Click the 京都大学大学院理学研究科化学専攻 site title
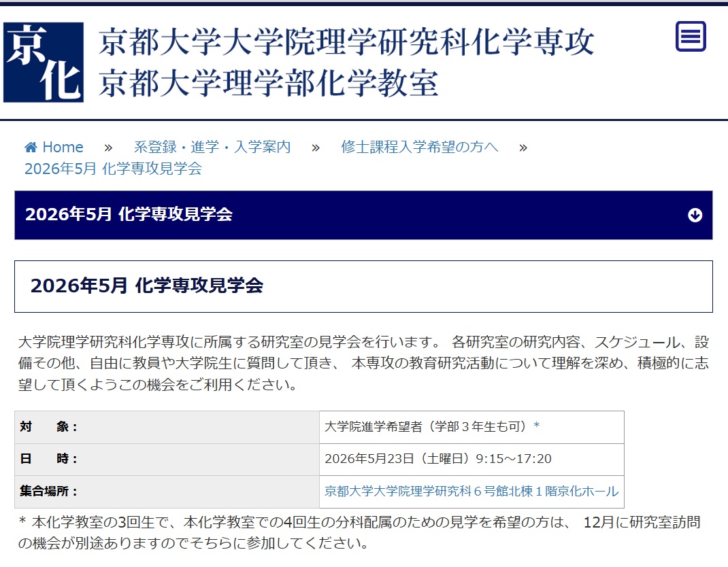The width and height of the screenshot is (728, 567). click(346, 42)
